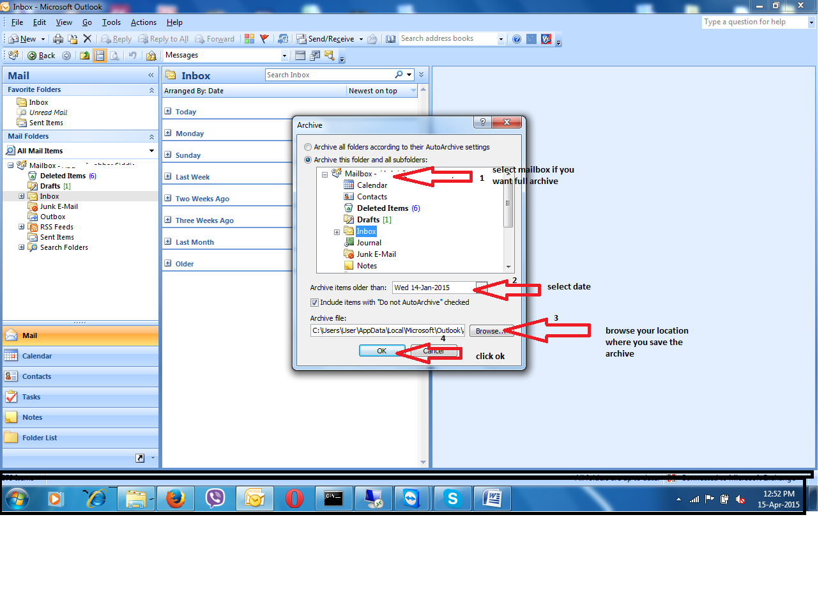The height and width of the screenshot is (616, 840).
Task: Open the Categorize colored squares icon
Action: click(x=249, y=39)
